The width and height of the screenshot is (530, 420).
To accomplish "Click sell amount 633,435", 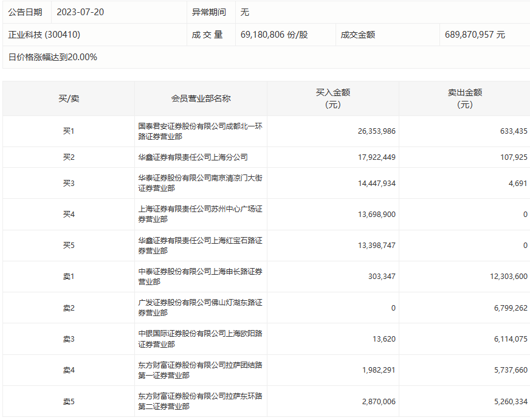I will coord(514,131).
